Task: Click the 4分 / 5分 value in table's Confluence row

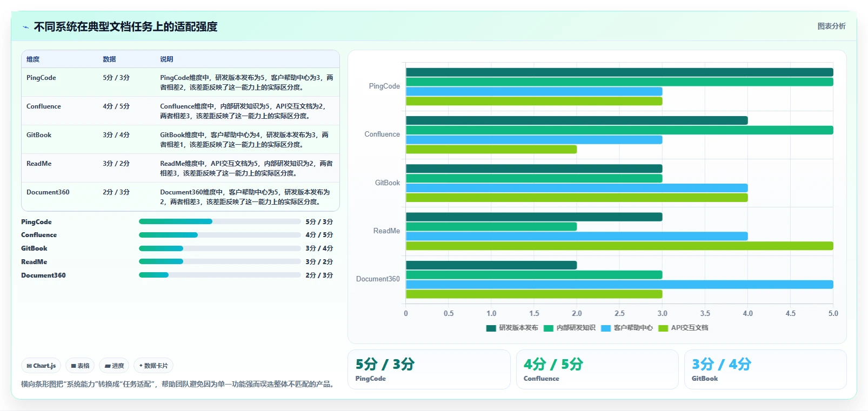Action: (116, 106)
